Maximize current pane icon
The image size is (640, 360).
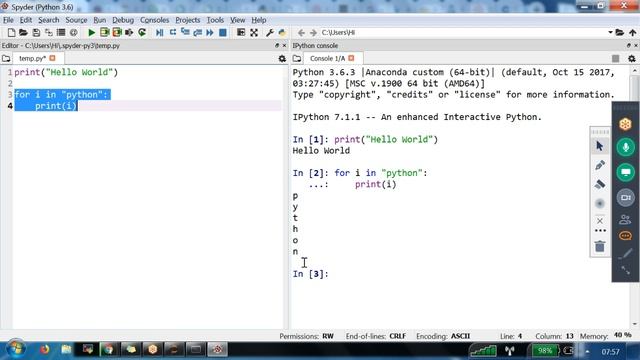[x=241, y=33]
